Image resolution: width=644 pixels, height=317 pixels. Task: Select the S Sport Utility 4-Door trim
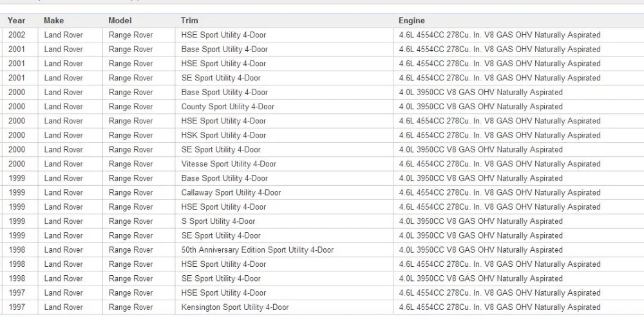tap(218, 221)
